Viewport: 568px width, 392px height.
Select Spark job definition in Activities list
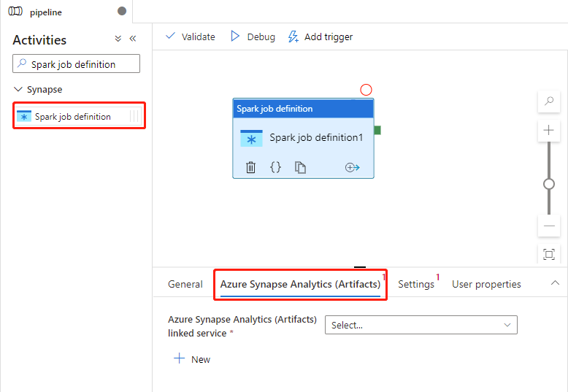coord(79,116)
